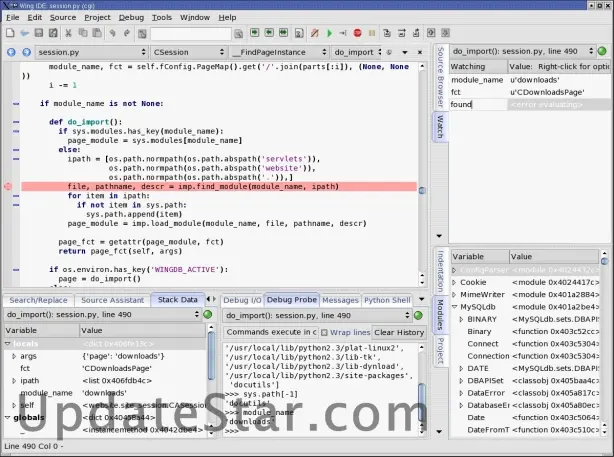Click the paste clipboard icon
Viewport: 614px width, 457px height.
pos(97,33)
